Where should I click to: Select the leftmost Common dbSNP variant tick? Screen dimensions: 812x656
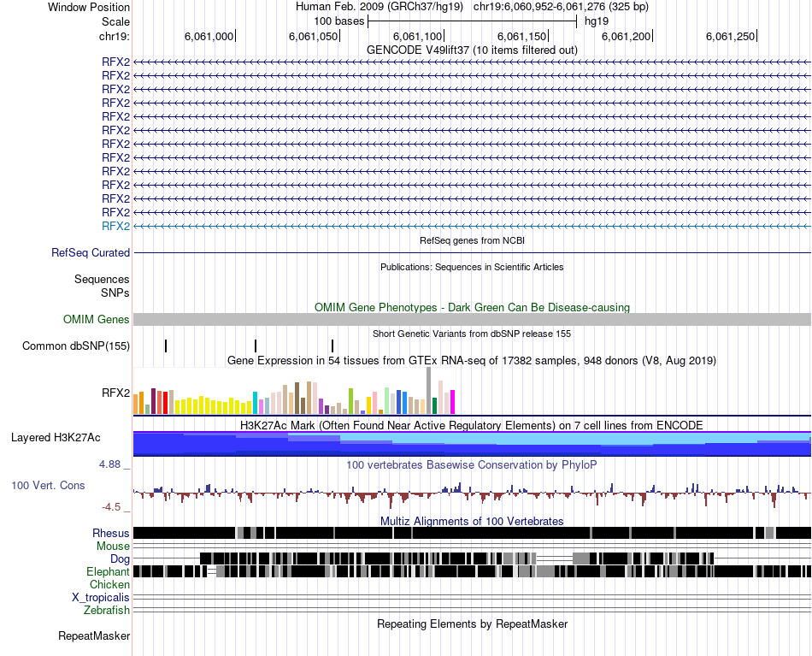tap(166, 346)
